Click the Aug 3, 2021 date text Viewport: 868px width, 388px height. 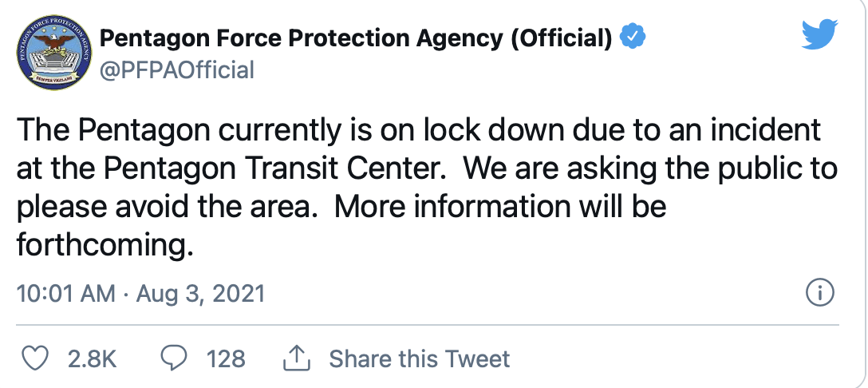click(x=200, y=293)
